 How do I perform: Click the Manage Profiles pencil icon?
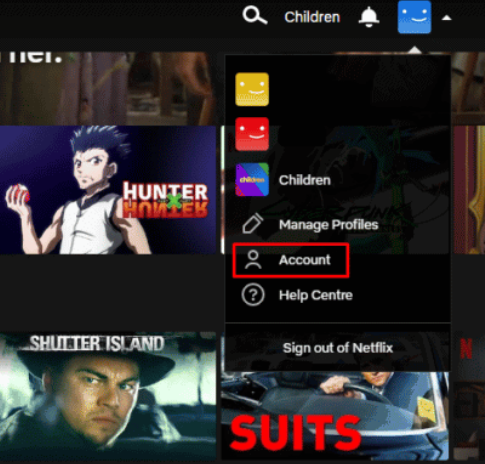253,224
